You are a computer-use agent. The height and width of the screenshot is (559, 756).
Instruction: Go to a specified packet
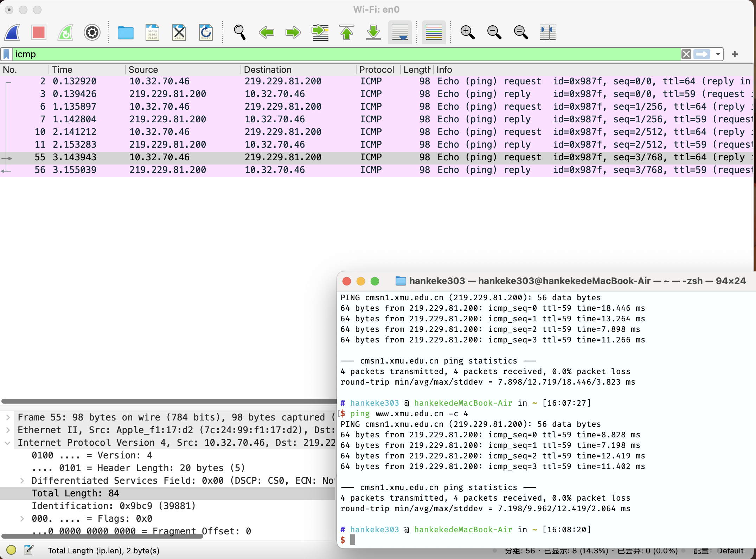[x=320, y=32]
